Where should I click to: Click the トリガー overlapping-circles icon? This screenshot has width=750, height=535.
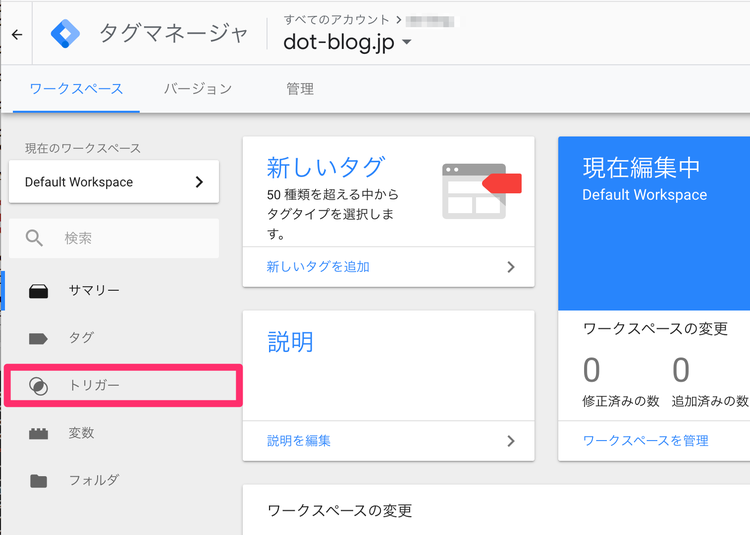click(x=38, y=386)
